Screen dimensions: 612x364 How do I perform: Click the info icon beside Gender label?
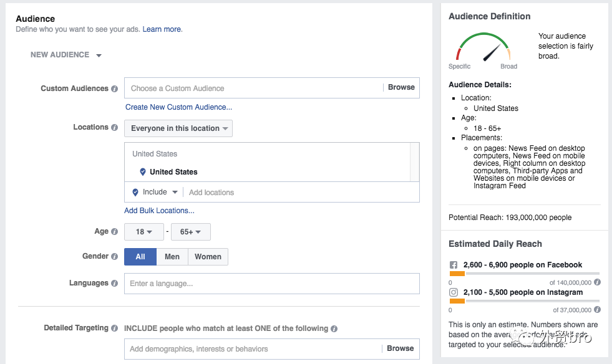114,256
